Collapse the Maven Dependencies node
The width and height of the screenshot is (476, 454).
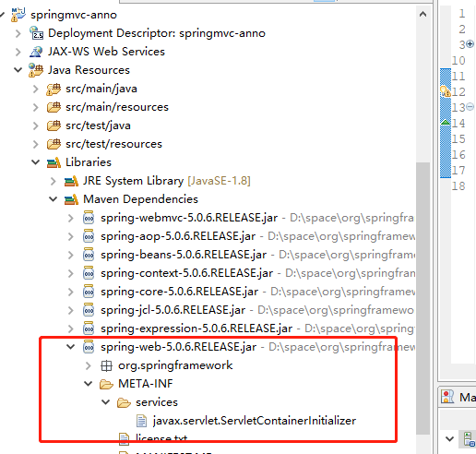(54, 199)
